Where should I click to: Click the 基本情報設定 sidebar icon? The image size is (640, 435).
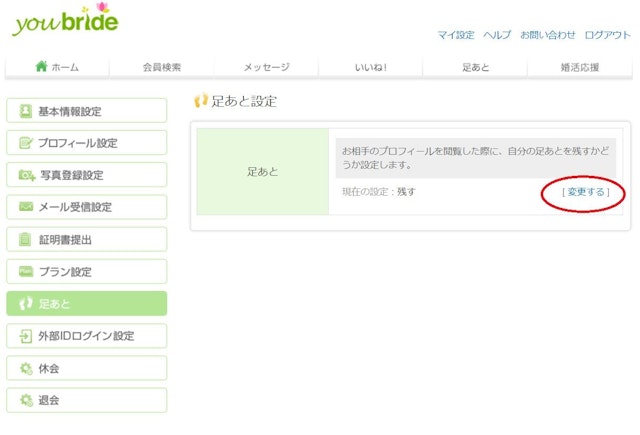tap(26, 111)
